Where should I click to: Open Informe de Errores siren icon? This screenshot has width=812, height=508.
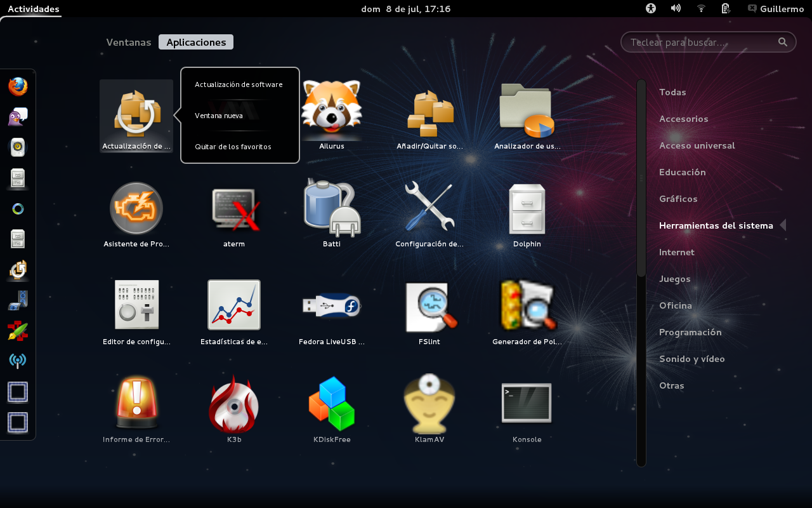[x=136, y=409]
